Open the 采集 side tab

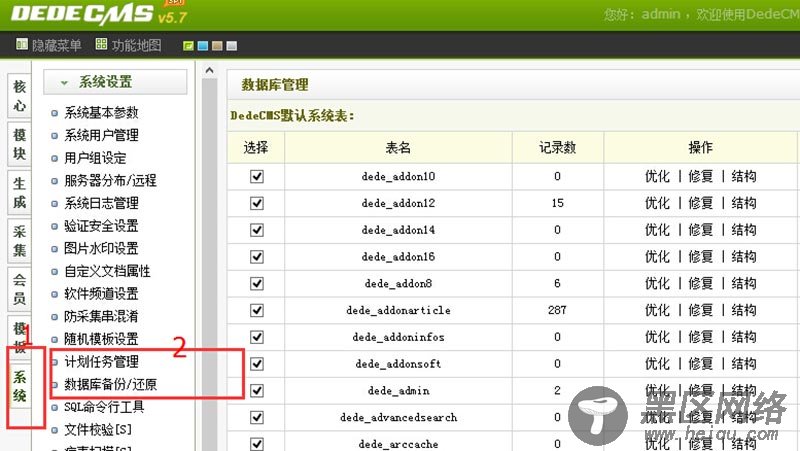pos(19,241)
